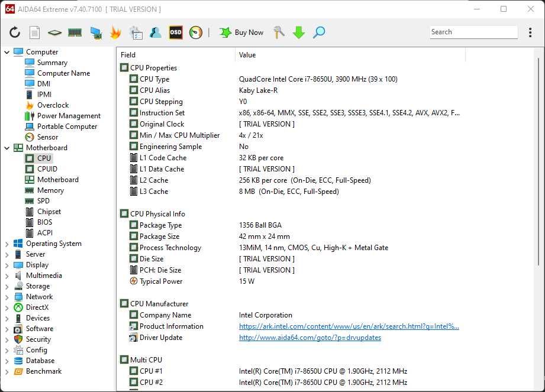Screen dimensions: 545x392
Task: Click the Benchmark sidebar icon
Action: [x=18, y=371]
